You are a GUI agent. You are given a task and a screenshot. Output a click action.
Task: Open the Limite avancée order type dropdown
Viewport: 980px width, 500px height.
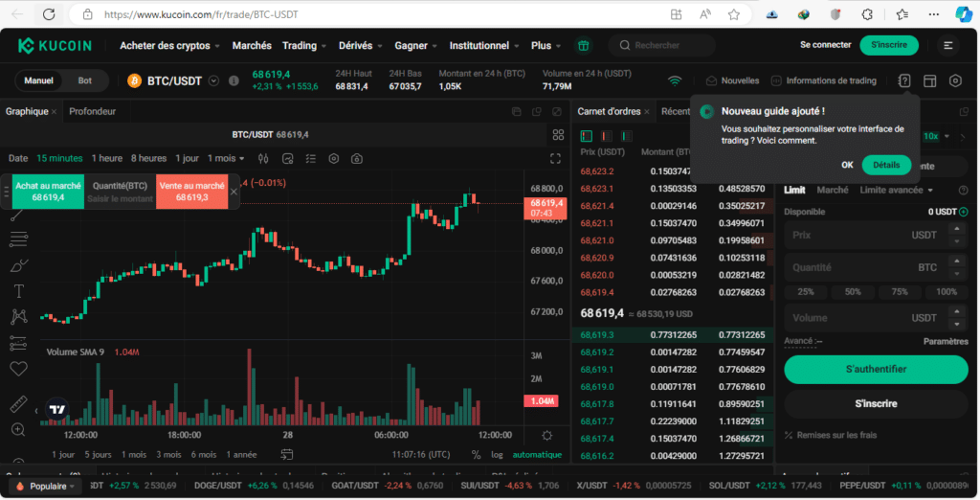(896, 190)
